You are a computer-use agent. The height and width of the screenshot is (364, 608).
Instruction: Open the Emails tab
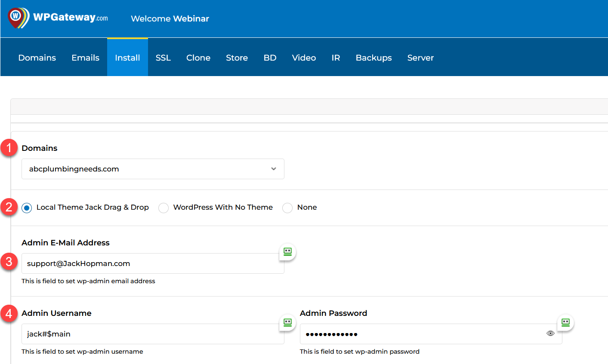click(x=85, y=58)
